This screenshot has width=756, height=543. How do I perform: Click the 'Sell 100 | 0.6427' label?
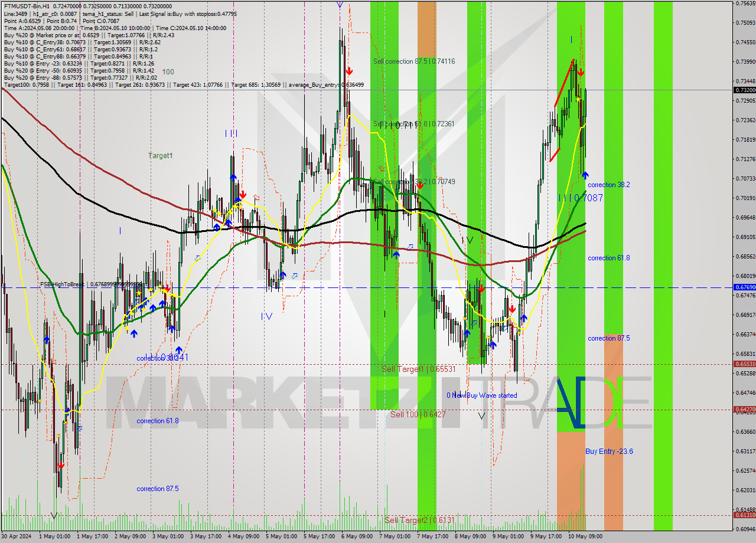(x=418, y=414)
